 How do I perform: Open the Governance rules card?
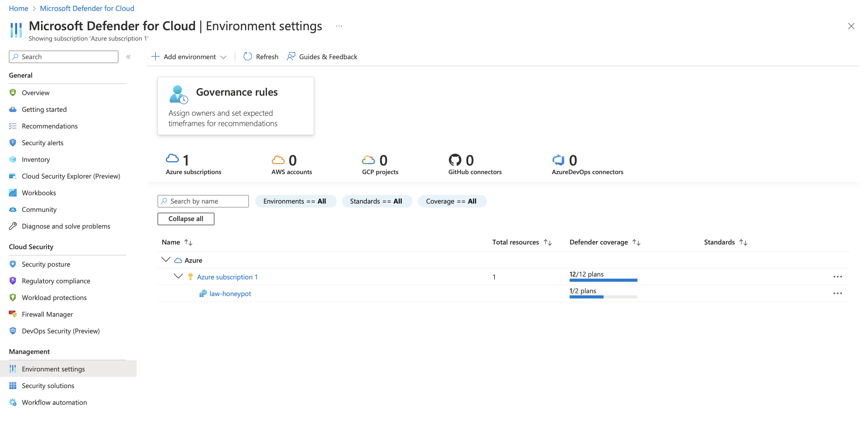click(x=236, y=106)
